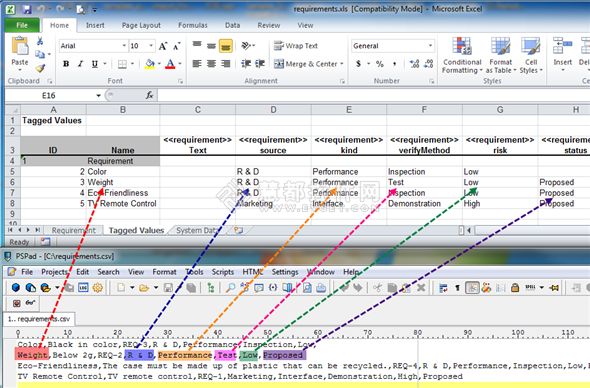Screen dimensions: 590x388
Task: Click the fx insert function icon
Action: click(149, 95)
